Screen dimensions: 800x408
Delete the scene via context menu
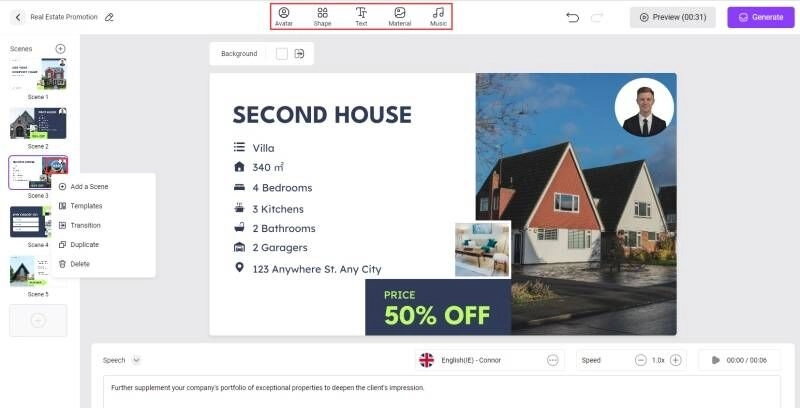(x=79, y=264)
